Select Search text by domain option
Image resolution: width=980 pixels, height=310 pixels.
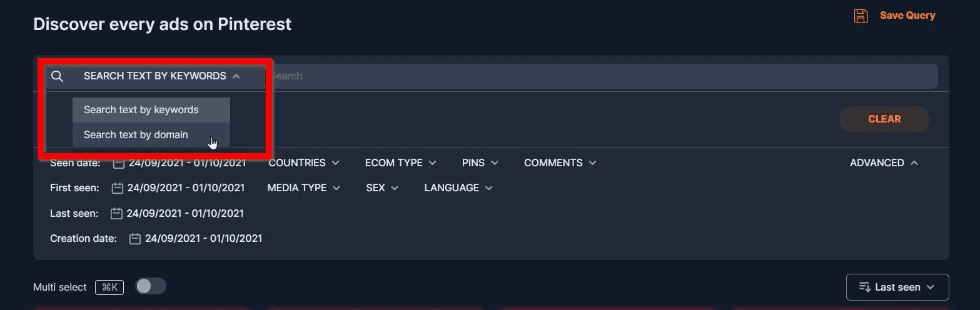[151, 134]
